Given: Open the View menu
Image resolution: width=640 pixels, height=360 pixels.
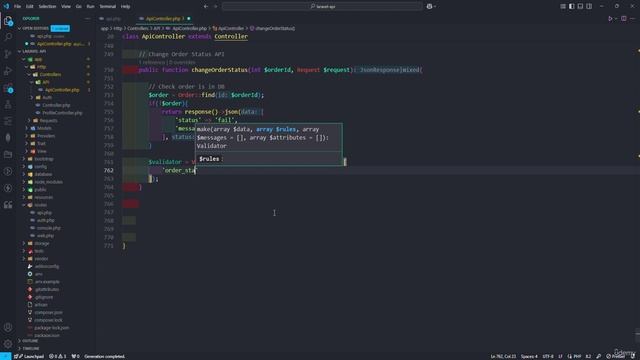Looking at the screenshot, I should click(x=66, y=7).
